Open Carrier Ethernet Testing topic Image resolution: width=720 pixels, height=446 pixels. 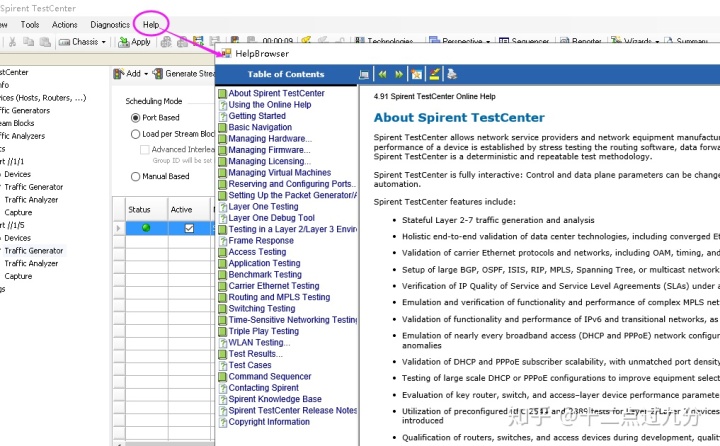(274, 286)
